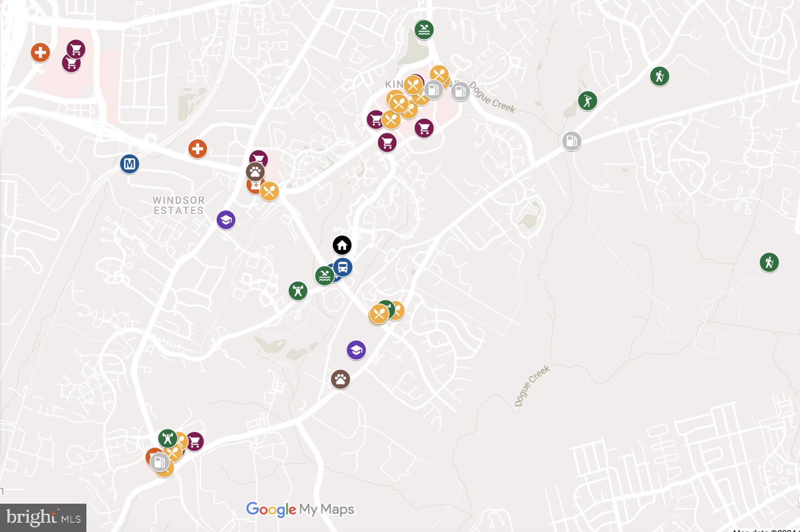Select the swimming pool marker at top
The image size is (800, 532).
click(424, 30)
